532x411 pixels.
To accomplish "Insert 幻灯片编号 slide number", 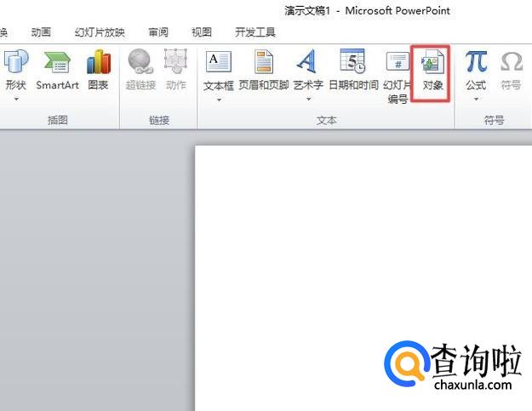I will click(398, 77).
